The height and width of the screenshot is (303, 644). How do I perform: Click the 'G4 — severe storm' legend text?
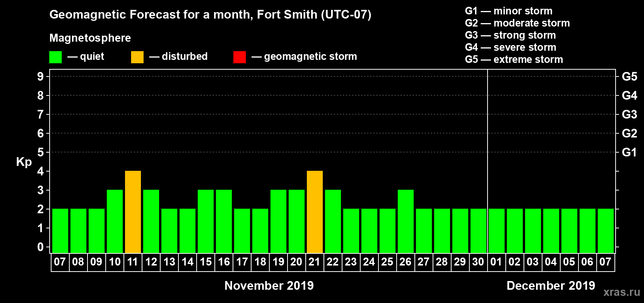[511, 47]
